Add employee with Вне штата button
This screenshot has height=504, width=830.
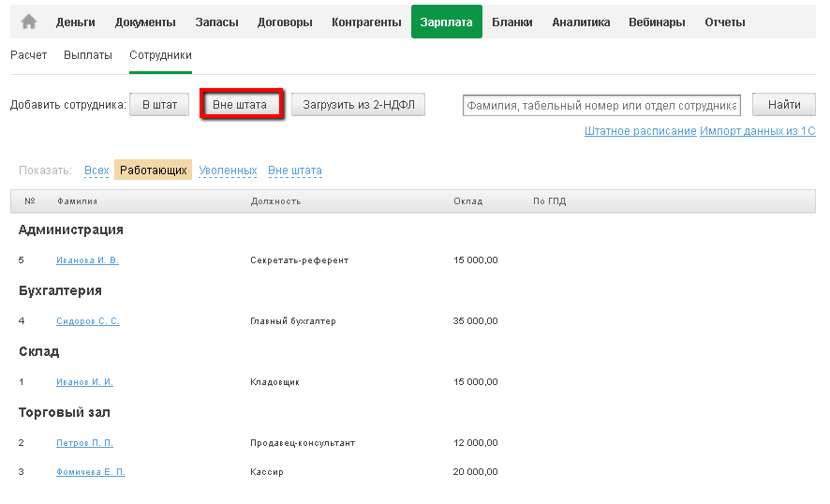tap(240, 104)
